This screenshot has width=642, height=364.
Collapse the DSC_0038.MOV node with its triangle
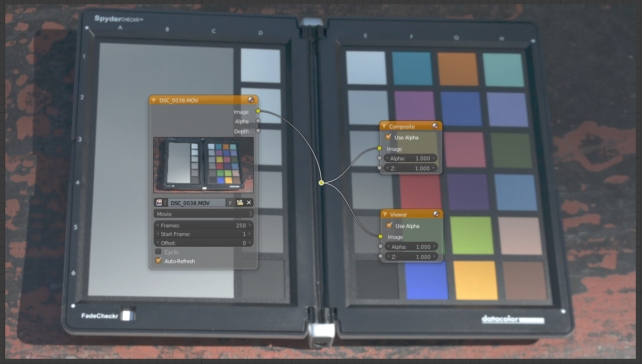click(x=154, y=100)
